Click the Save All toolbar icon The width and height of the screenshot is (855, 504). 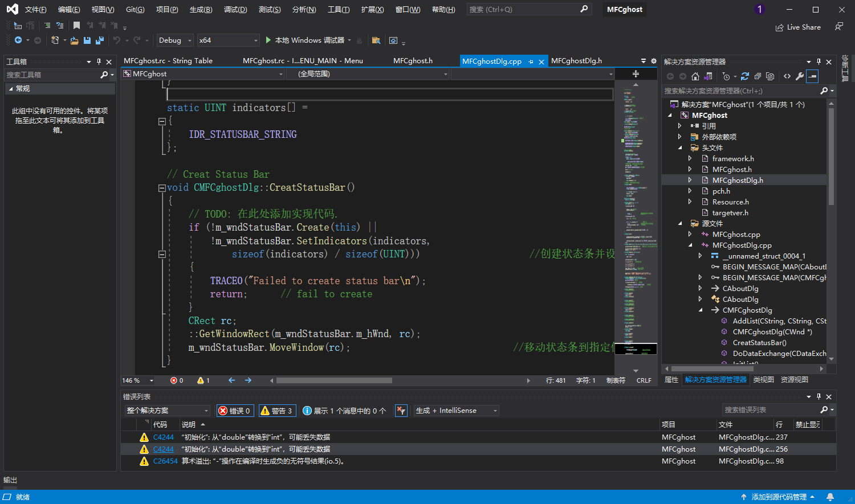(x=100, y=40)
